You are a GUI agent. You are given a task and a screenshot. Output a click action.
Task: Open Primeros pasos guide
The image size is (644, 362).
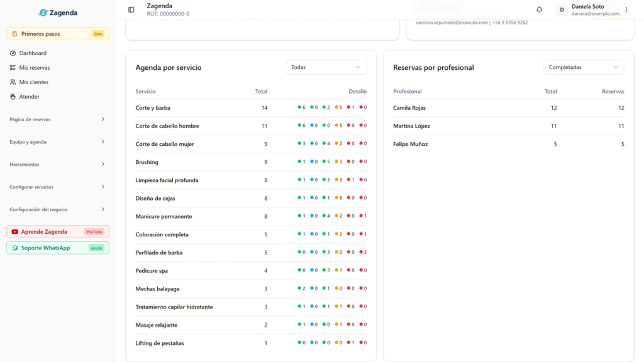click(x=58, y=34)
